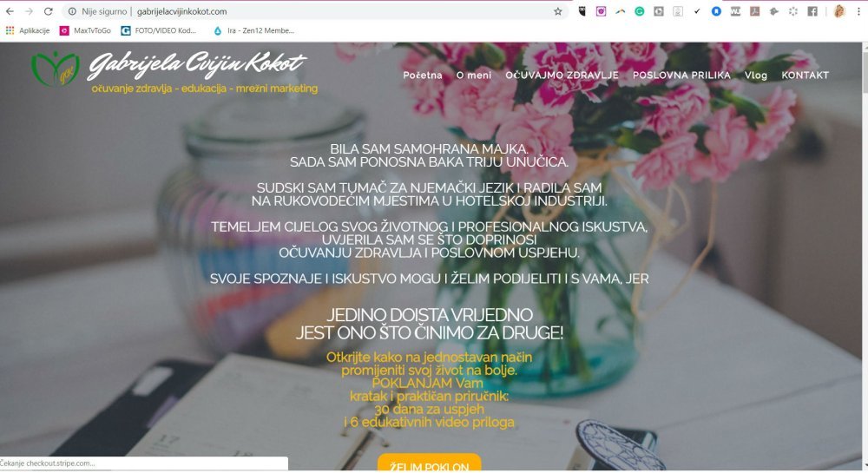
Task: Bookmark this page with the star icon
Action: pos(558,11)
